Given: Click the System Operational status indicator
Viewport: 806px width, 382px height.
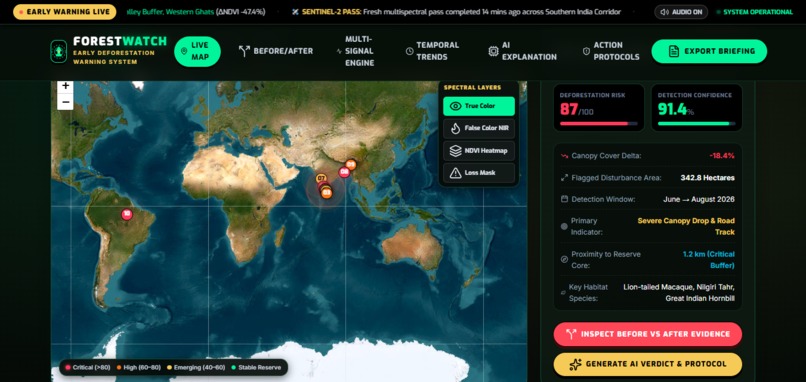Looking at the screenshot, I should (755, 12).
